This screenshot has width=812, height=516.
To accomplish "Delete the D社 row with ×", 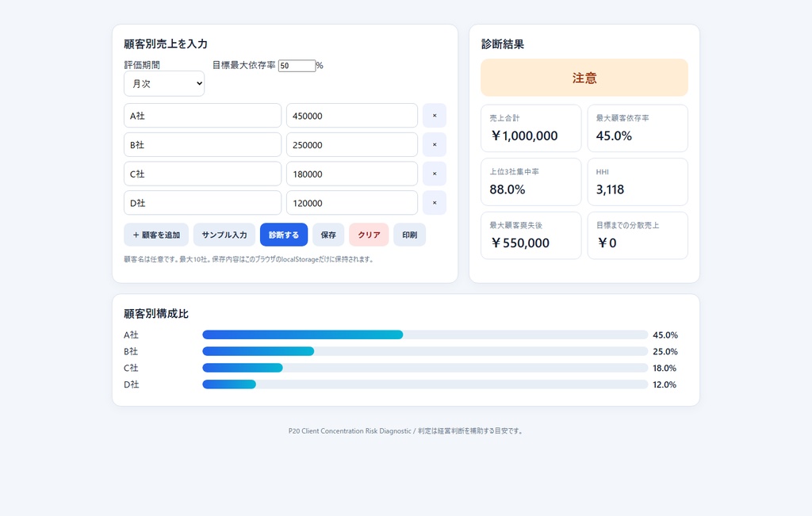I will pyautogui.click(x=434, y=202).
